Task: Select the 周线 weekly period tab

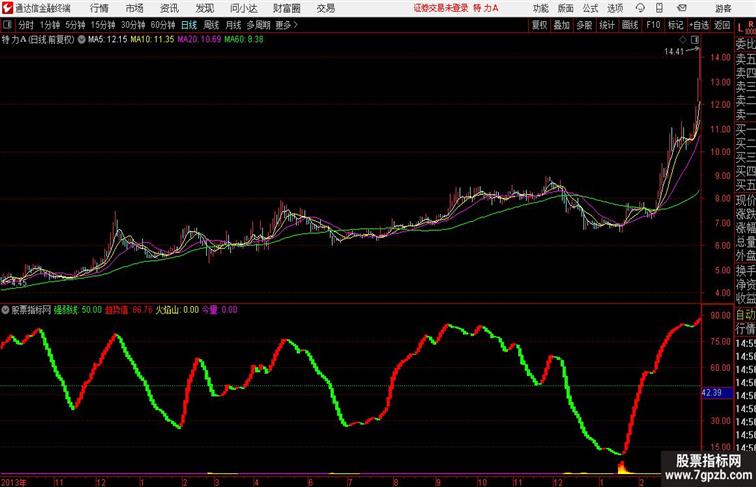Action: [211, 25]
